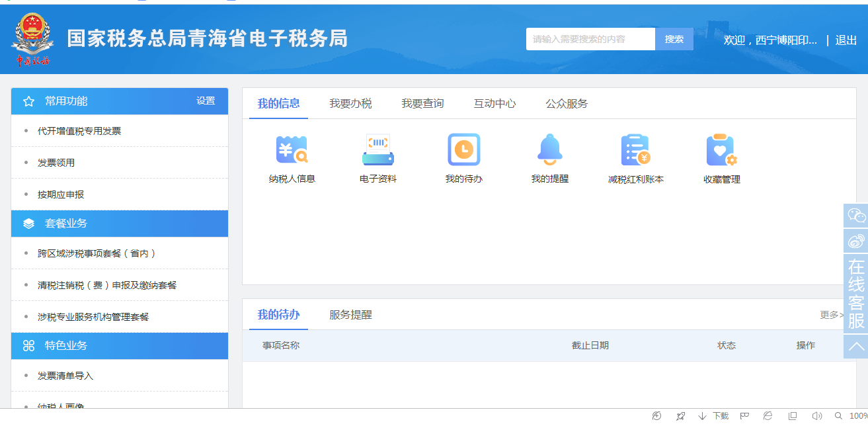Select the 服务提醒 tab
This screenshot has height=424, width=868.
click(x=350, y=315)
